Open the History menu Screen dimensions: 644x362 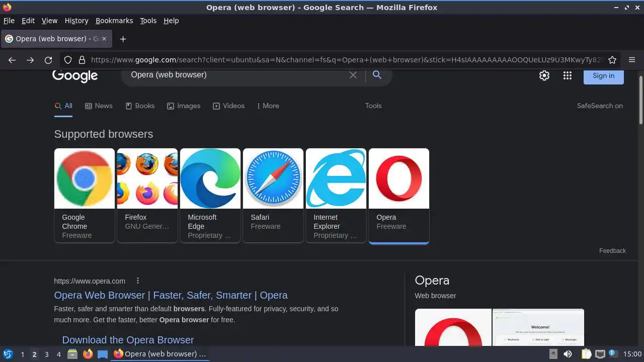pyautogui.click(x=76, y=21)
